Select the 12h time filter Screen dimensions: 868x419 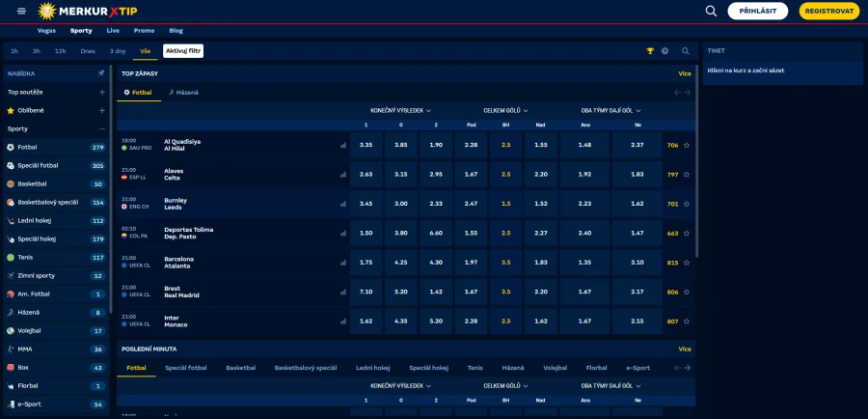click(61, 51)
